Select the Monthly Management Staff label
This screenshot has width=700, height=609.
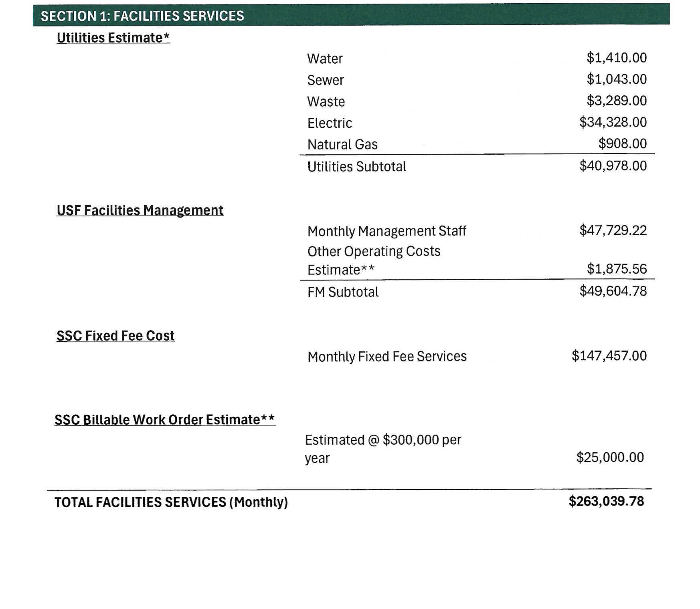click(386, 231)
